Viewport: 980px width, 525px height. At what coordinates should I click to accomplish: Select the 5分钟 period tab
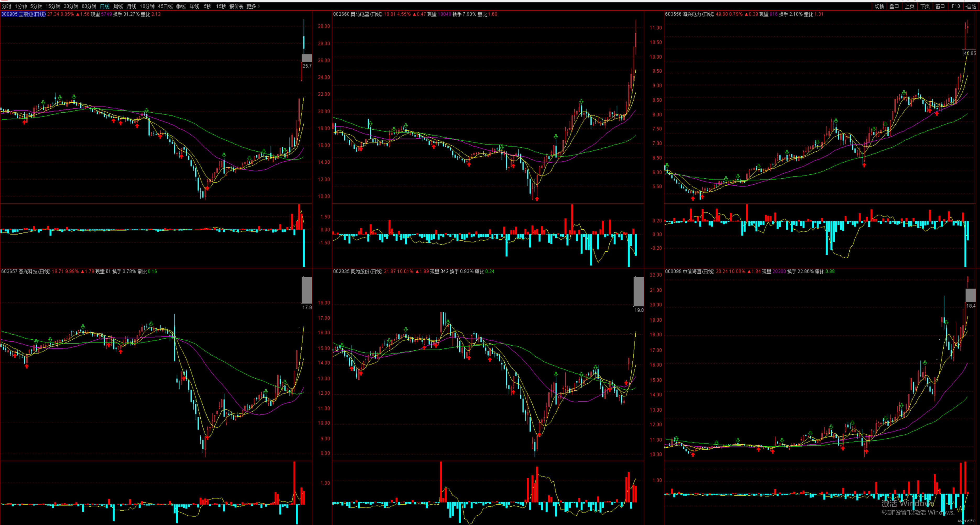pyautogui.click(x=36, y=7)
